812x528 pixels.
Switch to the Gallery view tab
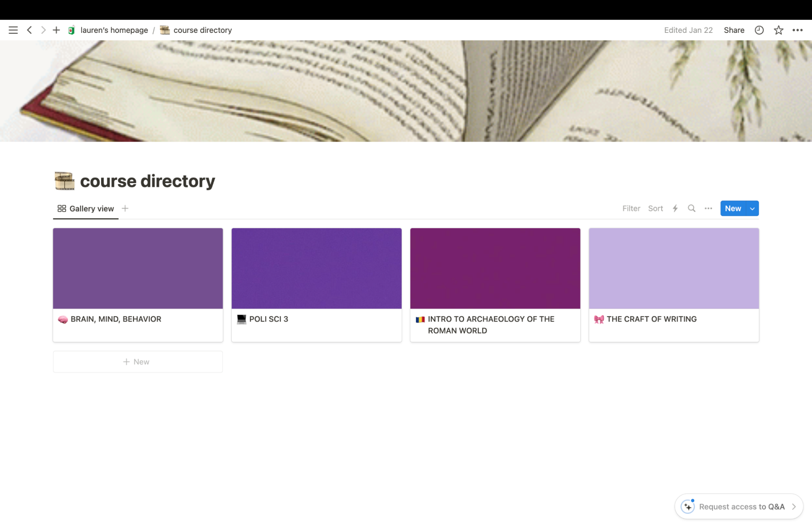click(85, 208)
